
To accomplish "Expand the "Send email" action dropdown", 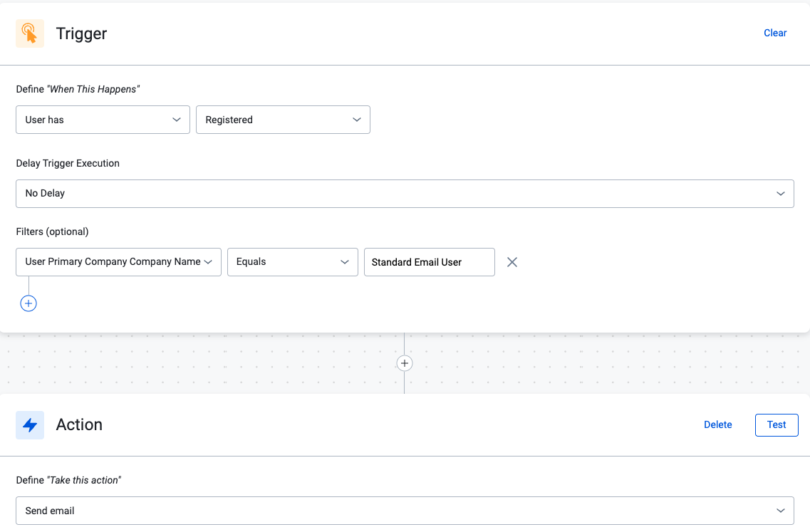I will click(x=405, y=511).
